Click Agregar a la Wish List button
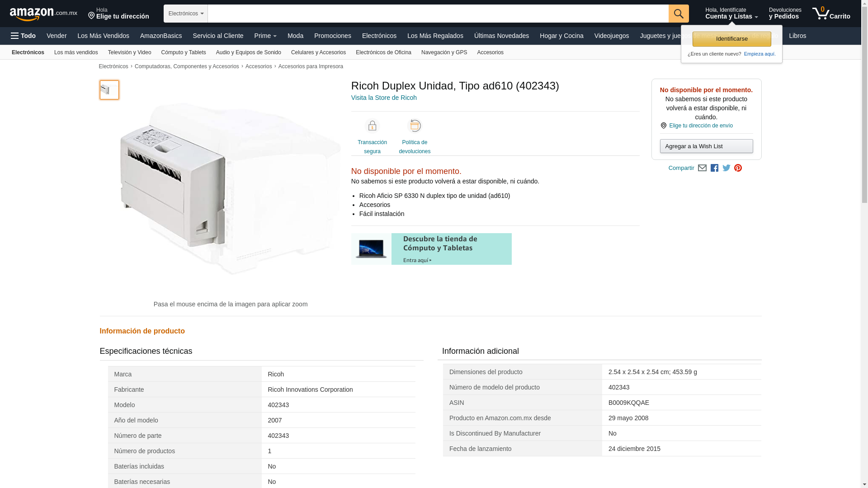Screen dimensions: 868x488 point(706,146)
